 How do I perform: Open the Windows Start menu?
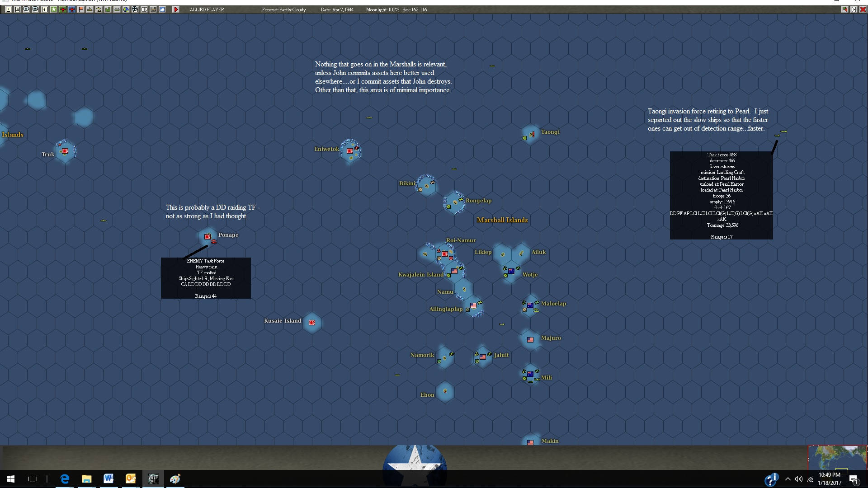(x=11, y=479)
